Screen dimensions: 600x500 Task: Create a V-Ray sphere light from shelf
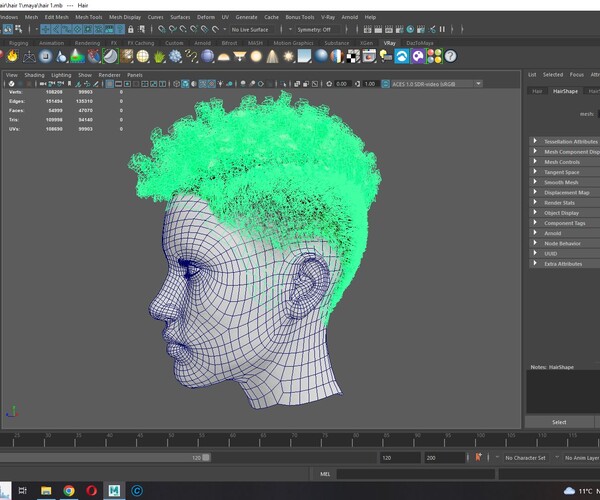click(256, 56)
